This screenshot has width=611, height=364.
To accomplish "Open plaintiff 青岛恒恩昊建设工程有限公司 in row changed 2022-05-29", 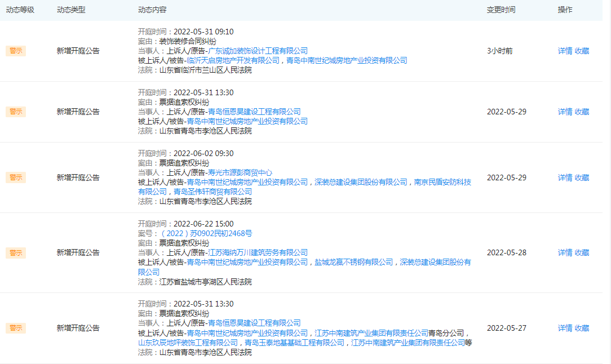I will point(254,112).
